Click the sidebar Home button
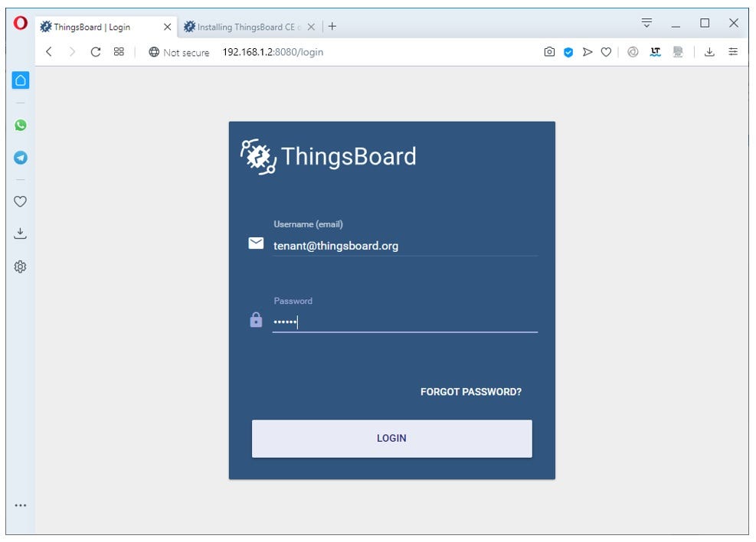Screen dimensions: 756x542 pyautogui.click(x=20, y=80)
